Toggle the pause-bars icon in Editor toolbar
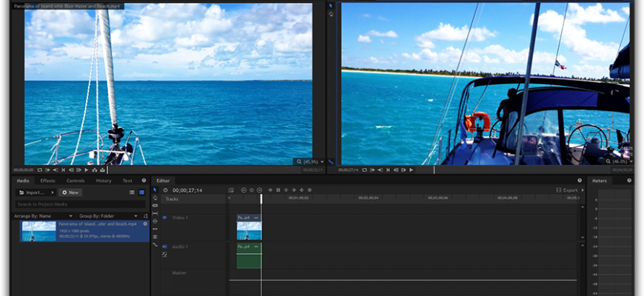 (278, 190)
